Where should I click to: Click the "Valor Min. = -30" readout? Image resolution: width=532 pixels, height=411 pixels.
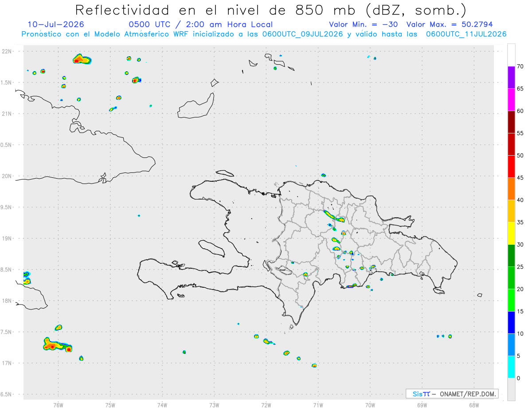coord(363,24)
